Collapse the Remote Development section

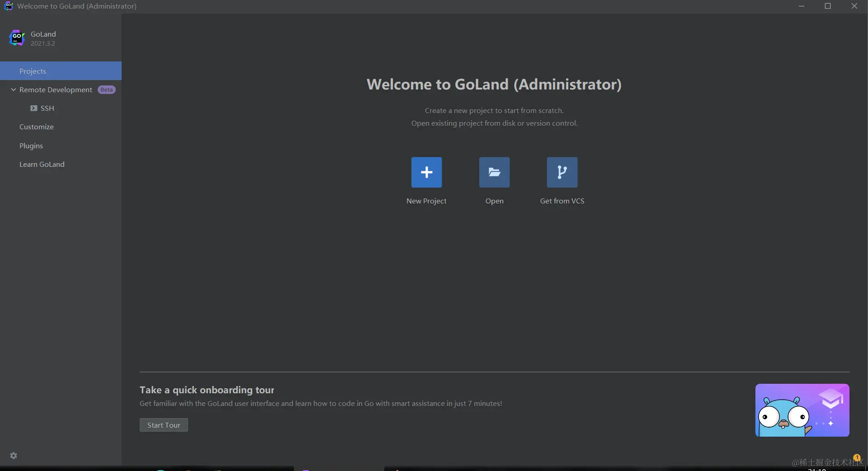coord(14,89)
